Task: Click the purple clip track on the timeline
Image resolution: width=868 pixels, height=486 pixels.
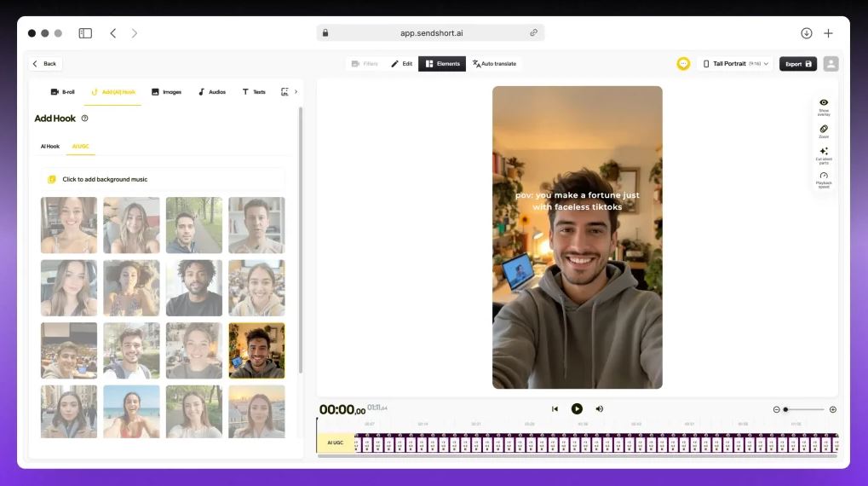Action: [595, 443]
